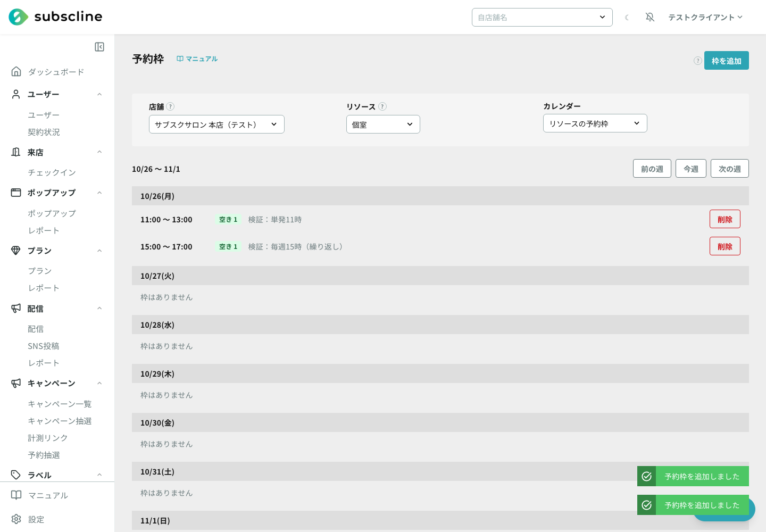Viewport: 766px width, 532px height.
Task: Collapse the キャンペーン section chevron
Action: point(99,383)
